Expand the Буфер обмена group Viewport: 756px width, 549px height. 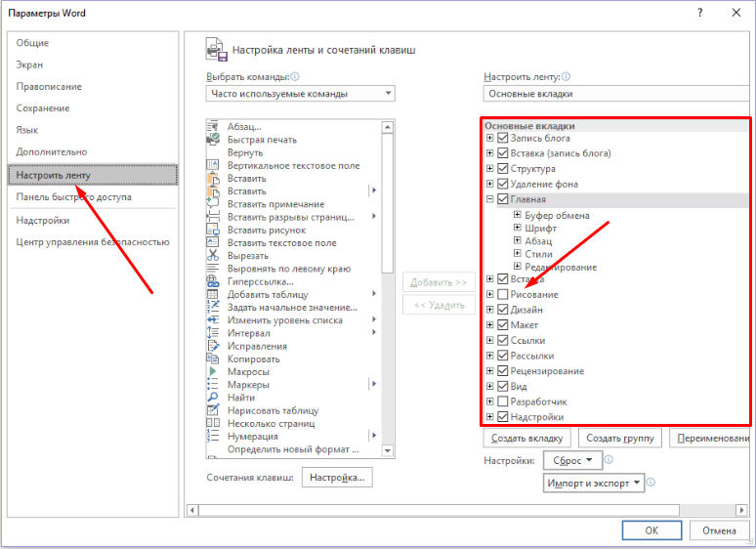coord(518,215)
